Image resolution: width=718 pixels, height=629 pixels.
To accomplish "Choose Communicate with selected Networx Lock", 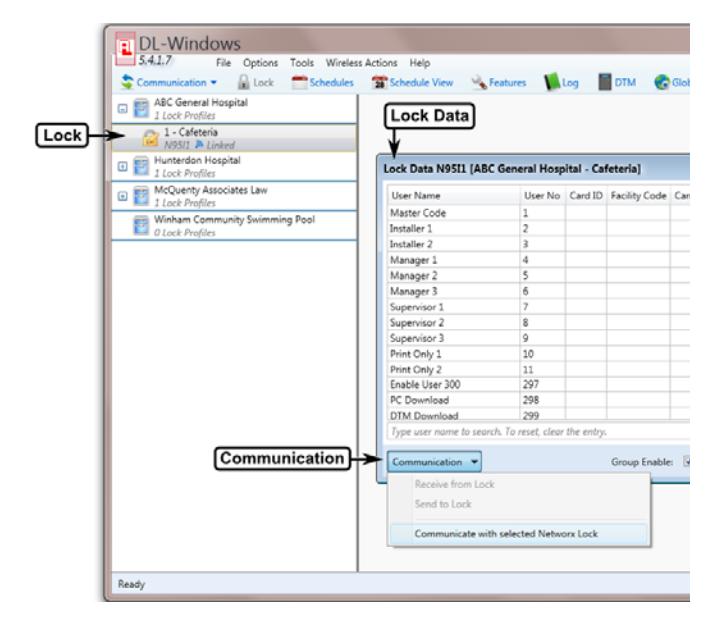I will (x=518, y=534).
